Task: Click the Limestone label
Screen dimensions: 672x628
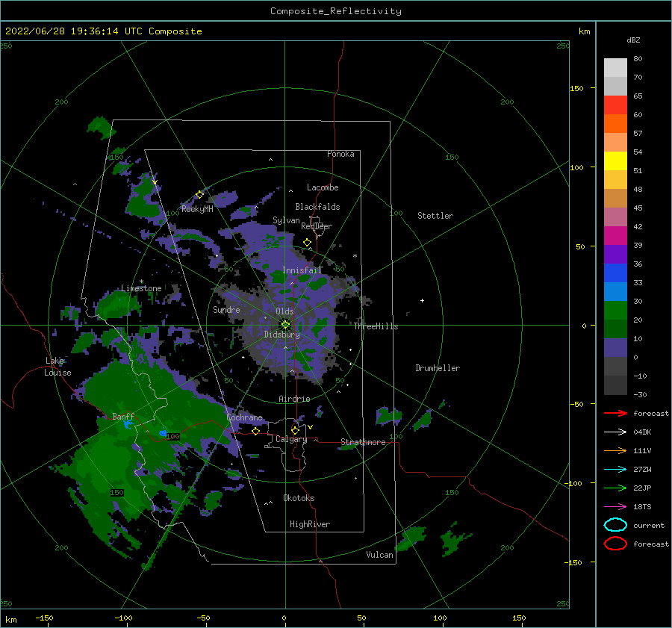Action: pos(141,288)
